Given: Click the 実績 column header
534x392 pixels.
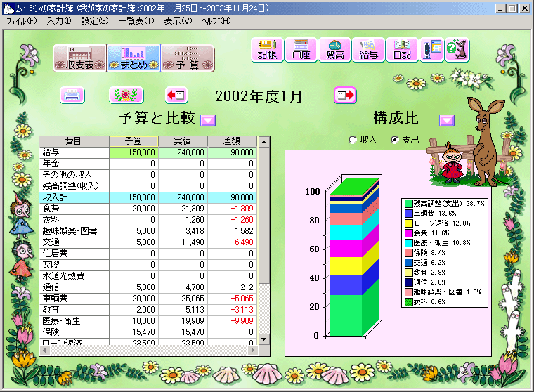Looking at the screenshot, I should [x=183, y=141].
